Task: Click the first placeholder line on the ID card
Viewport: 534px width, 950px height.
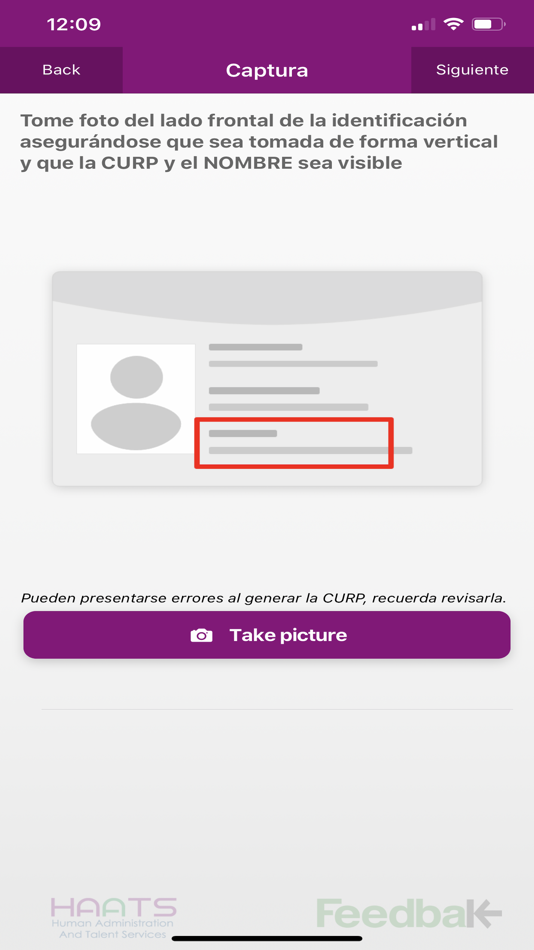Action: tap(255, 347)
